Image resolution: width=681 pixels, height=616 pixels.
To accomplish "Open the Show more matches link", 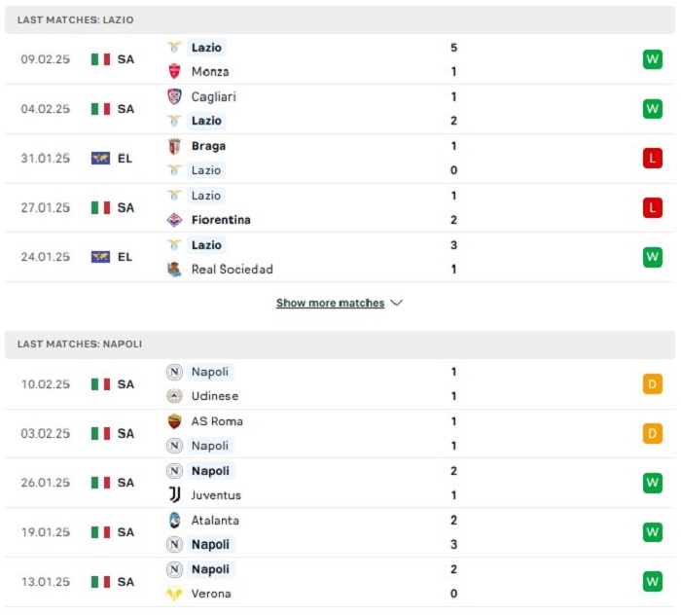I will 330,303.
